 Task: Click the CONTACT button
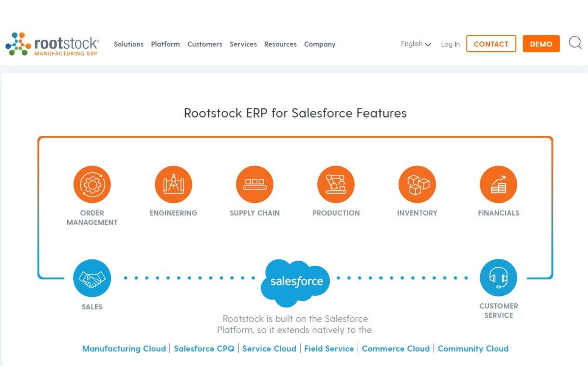(491, 44)
